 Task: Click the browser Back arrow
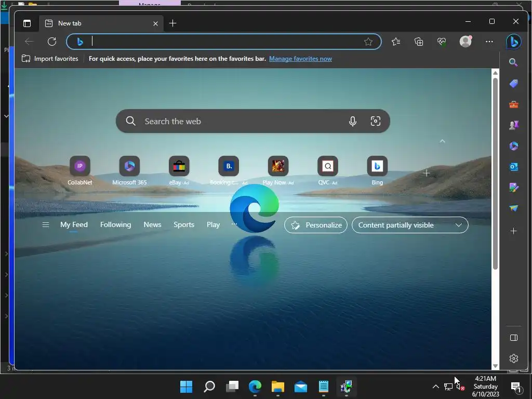(29, 42)
